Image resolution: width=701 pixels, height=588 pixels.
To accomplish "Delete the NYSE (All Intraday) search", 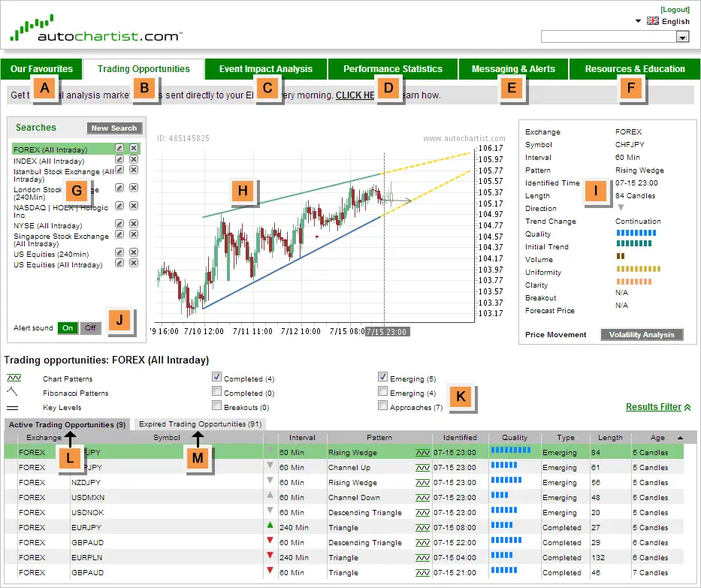I will pos(133,225).
